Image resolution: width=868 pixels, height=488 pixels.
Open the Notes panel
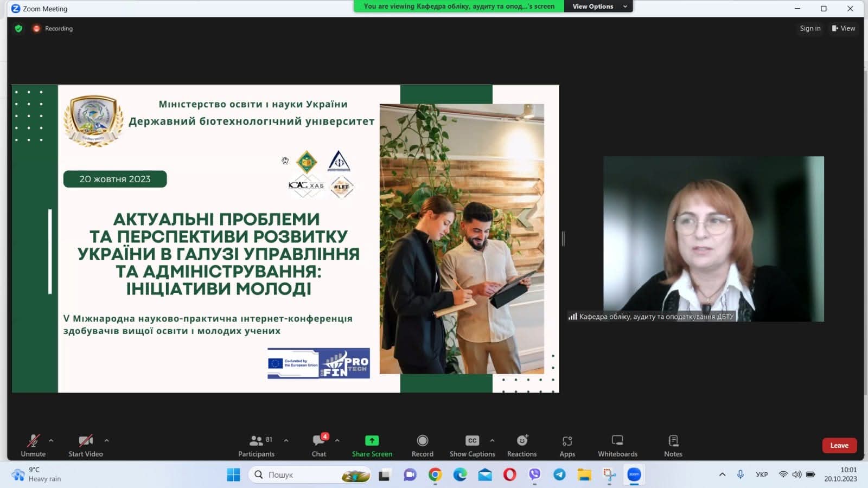(x=673, y=445)
